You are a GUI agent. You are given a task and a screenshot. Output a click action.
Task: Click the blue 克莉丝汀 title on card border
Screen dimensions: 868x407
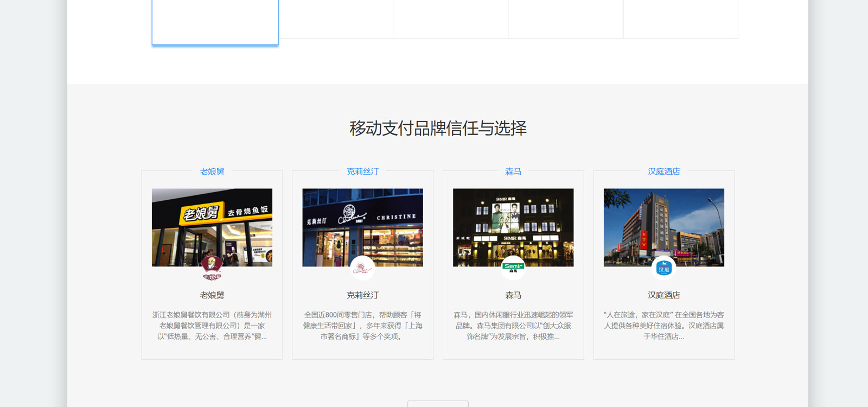click(362, 171)
